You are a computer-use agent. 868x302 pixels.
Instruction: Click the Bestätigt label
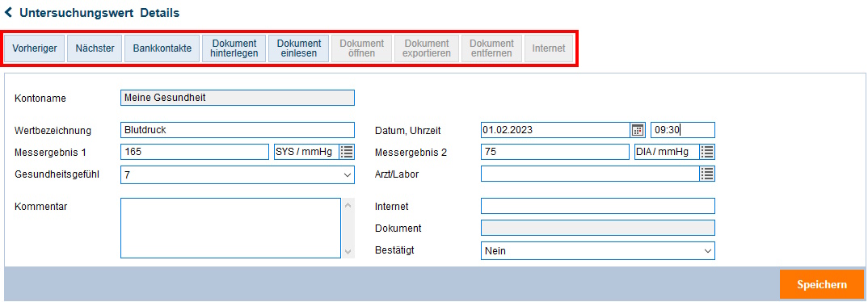(394, 250)
